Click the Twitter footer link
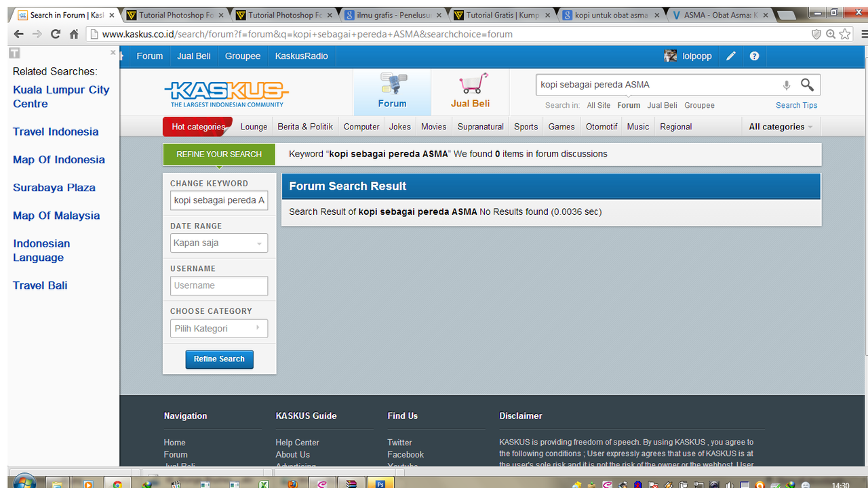The width and height of the screenshot is (868, 488). [x=399, y=443]
